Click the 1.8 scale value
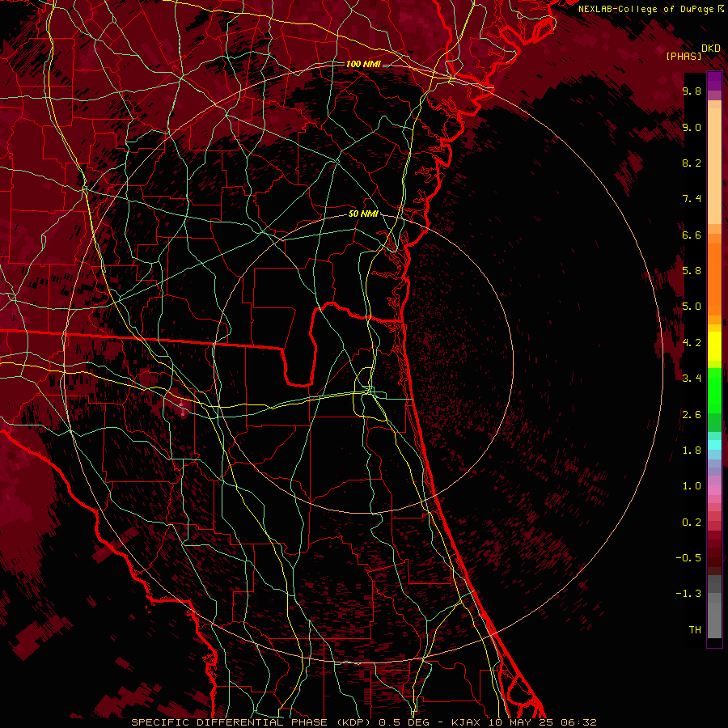Screen dimensions: 728x728 (692, 451)
